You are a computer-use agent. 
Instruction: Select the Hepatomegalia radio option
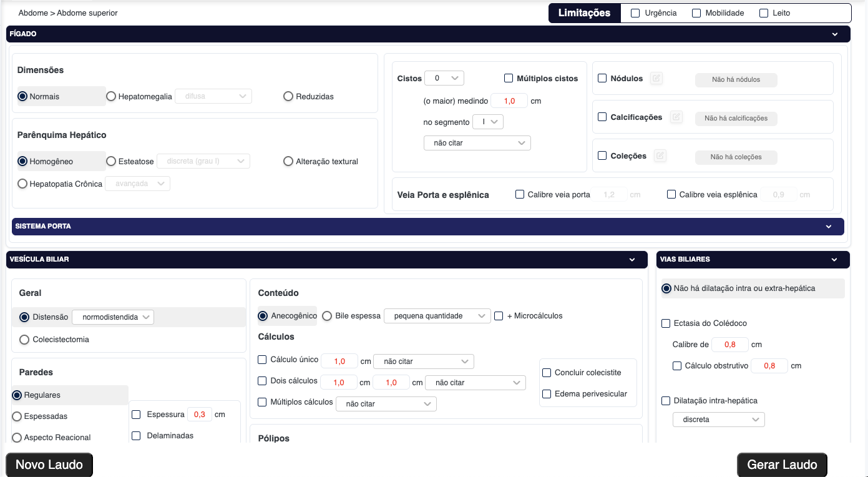click(x=111, y=97)
